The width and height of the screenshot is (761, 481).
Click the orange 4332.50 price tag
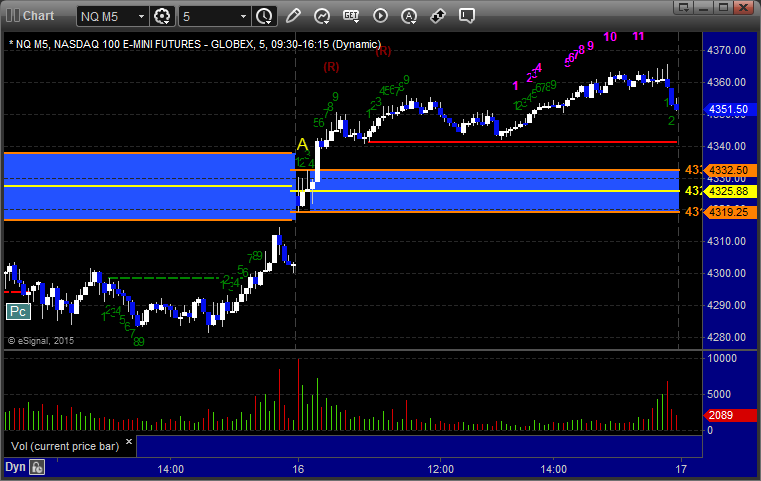click(729, 170)
